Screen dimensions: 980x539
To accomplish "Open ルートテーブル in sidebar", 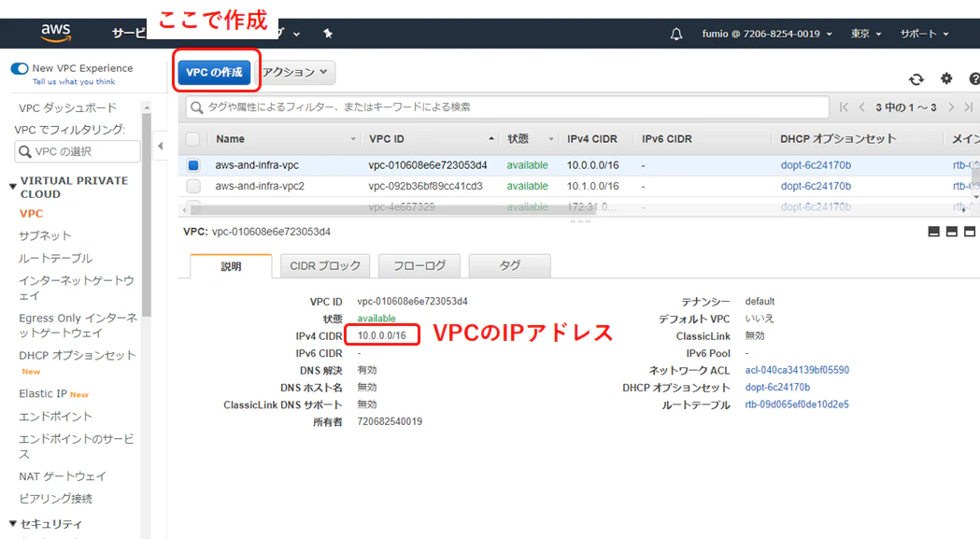I will tap(56, 258).
